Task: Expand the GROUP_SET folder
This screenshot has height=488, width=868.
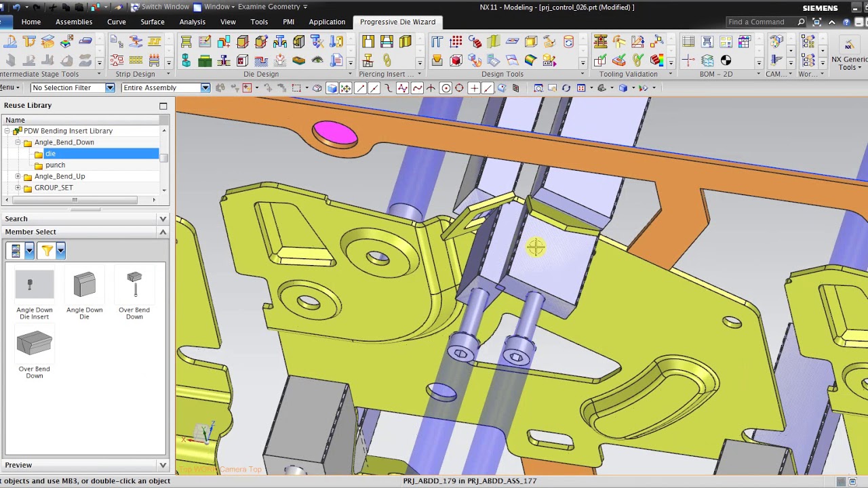Action: tap(18, 188)
